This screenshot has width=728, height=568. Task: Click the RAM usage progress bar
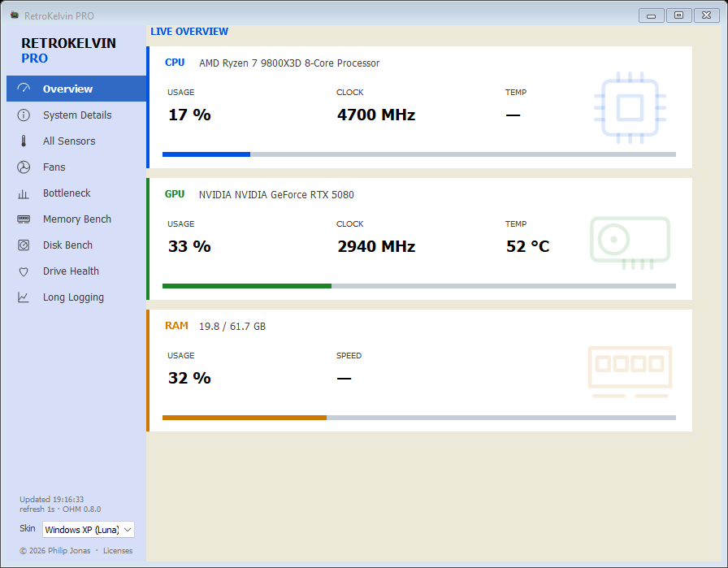(418, 418)
